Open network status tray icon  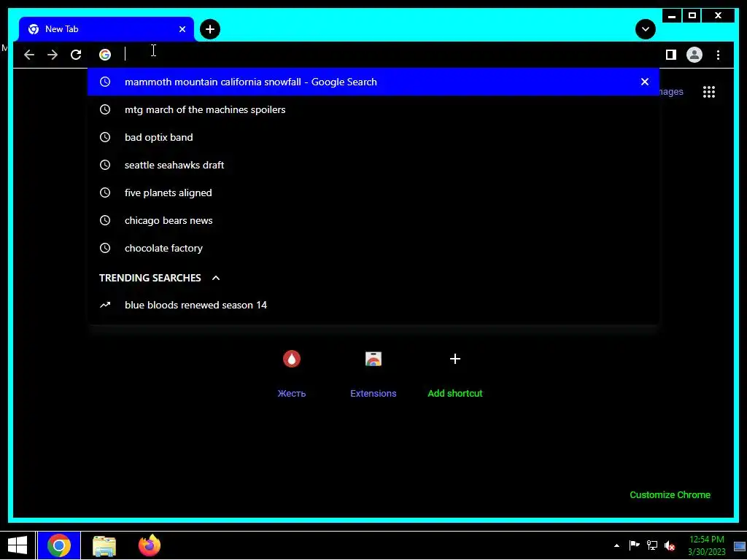pyautogui.click(x=651, y=545)
